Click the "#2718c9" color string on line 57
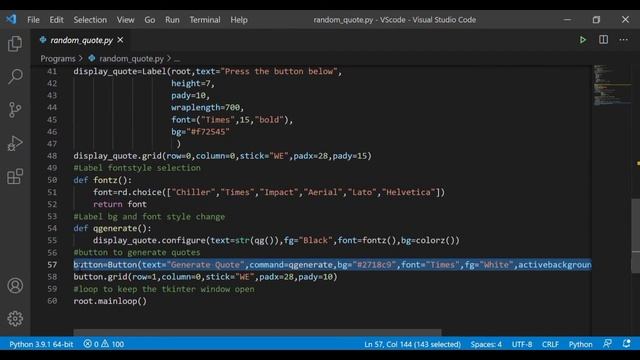 [x=374, y=264]
